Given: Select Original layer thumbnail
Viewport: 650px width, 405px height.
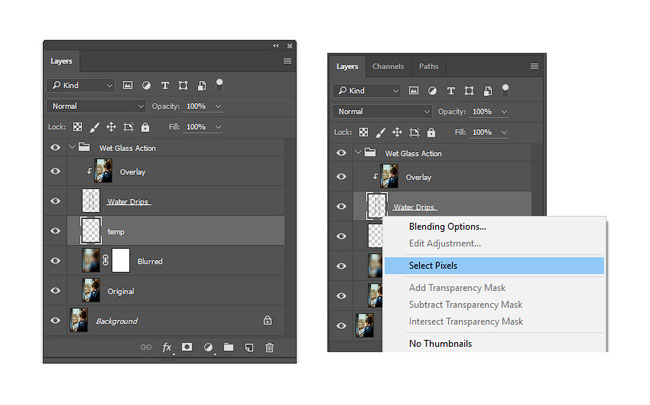Looking at the screenshot, I should point(91,290).
